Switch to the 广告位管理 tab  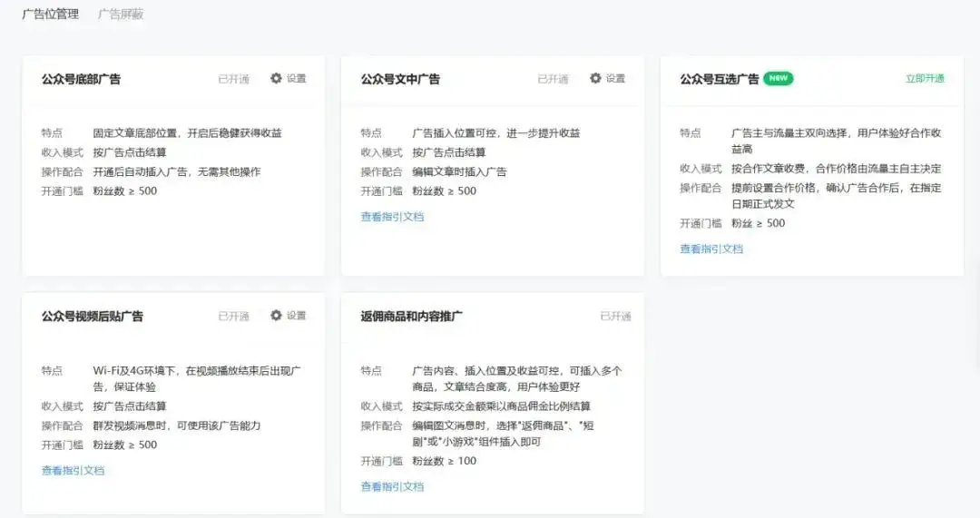pyautogui.click(x=50, y=15)
